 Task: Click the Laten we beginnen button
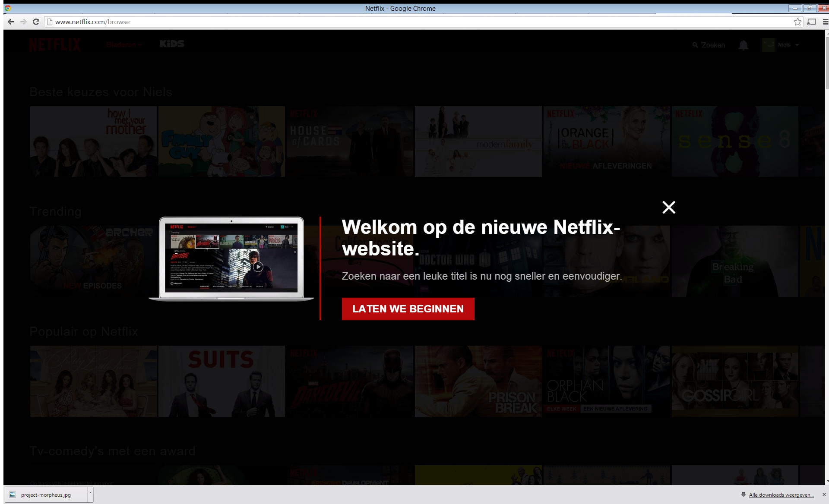408,309
